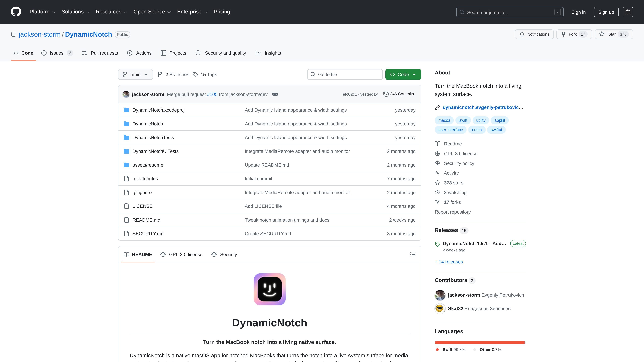Open the jackson-storm owner link
Image resolution: width=644 pixels, height=362 pixels.
pyautogui.click(x=40, y=35)
